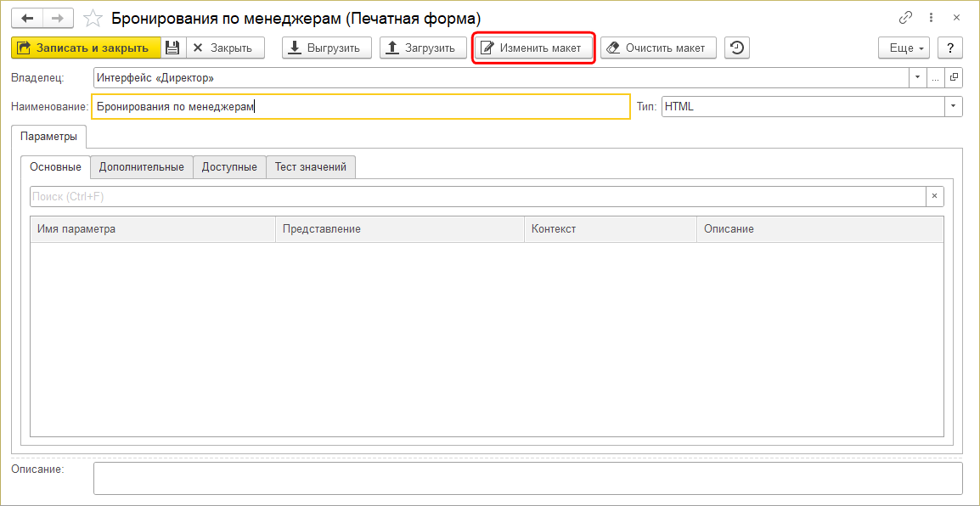Sort by Представление column header

[x=400, y=228]
